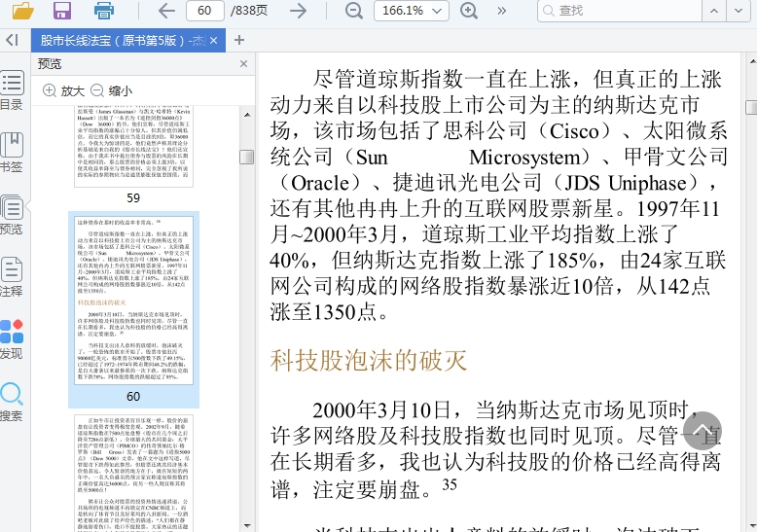Click the thumbnail panel scrollbar handle
This screenshot has height=532, width=757.
(x=247, y=157)
